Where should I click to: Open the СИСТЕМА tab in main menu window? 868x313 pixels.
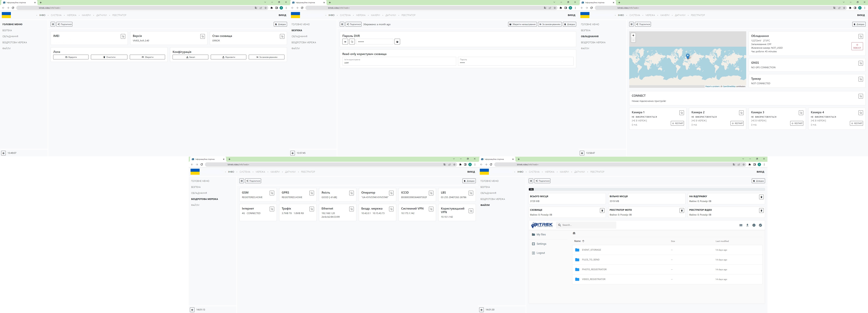click(56, 15)
